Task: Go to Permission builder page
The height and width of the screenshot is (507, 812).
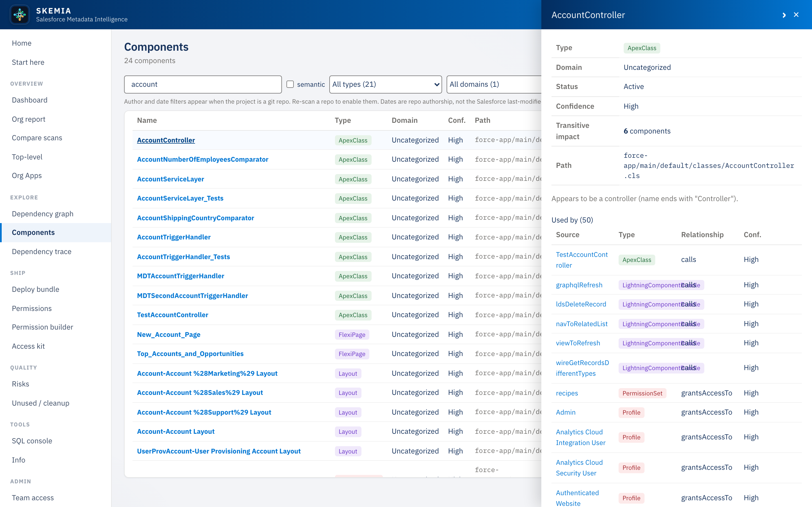Action: [43, 327]
